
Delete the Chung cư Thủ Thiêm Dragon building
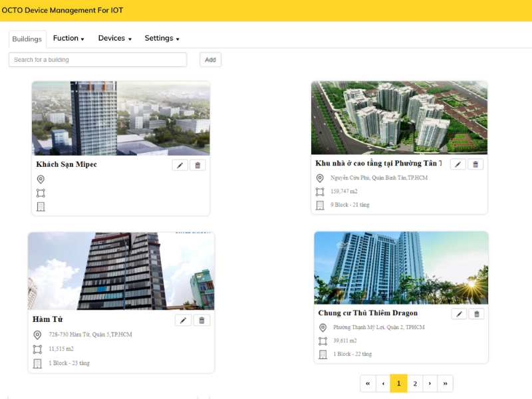[x=476, y=314]
